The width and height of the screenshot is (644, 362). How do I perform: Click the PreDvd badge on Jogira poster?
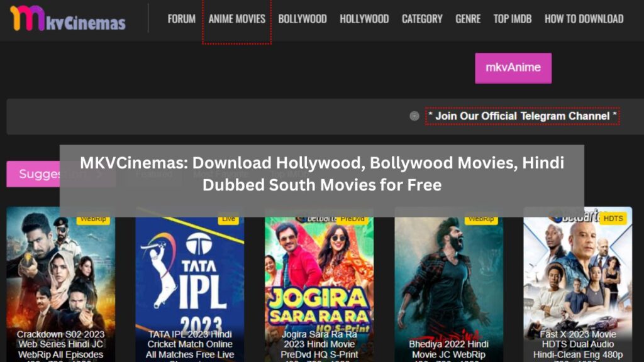[353, 219]
